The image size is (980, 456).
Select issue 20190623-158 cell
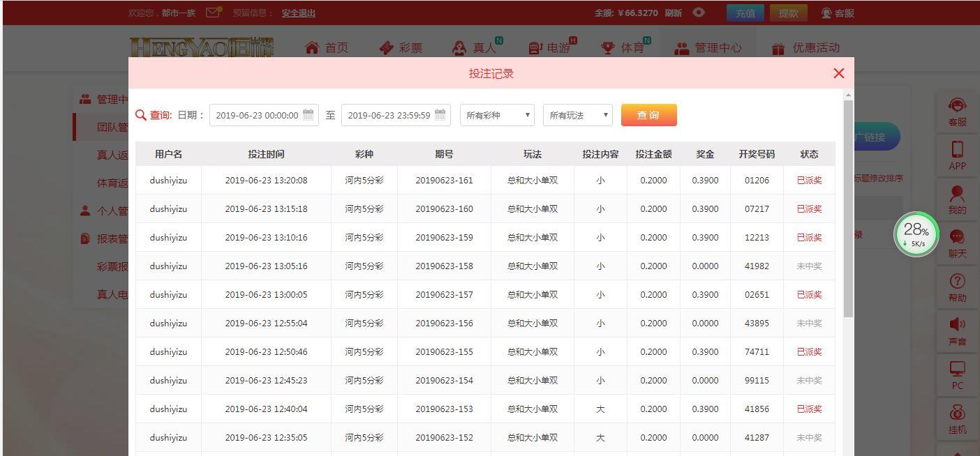(x=444, y=266)
